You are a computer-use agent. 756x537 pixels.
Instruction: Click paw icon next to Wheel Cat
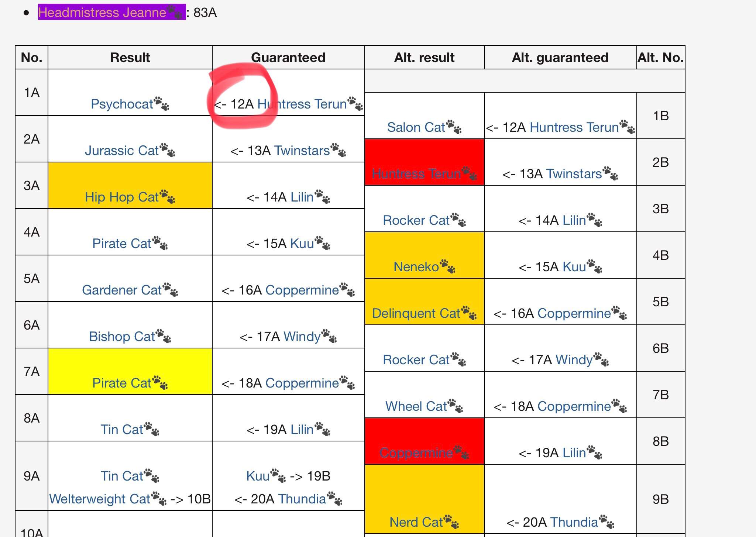tap(455, 406)
